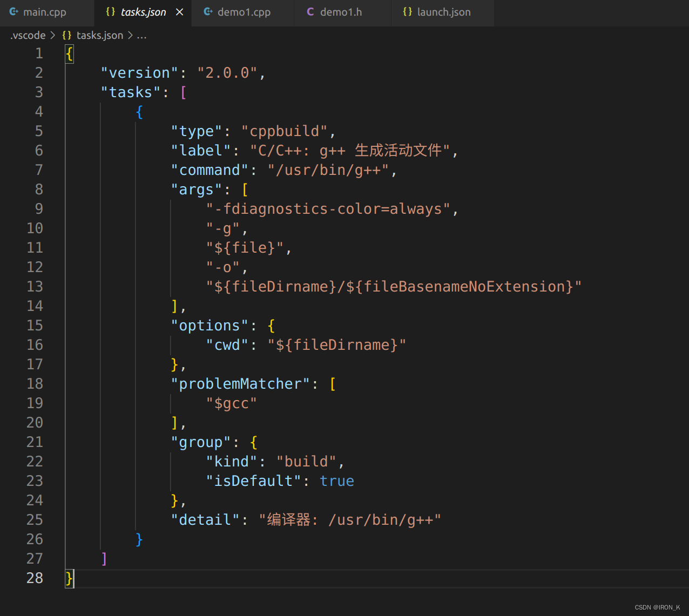
Task: Click the "group" key on line 21
Action: (201, 442)
